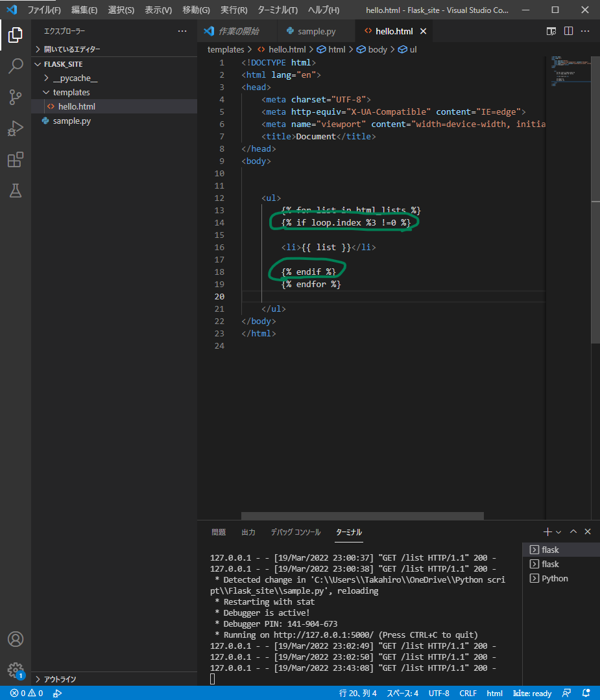
Task: Open the ターミナル(T) menu
Action: point(277,10)
